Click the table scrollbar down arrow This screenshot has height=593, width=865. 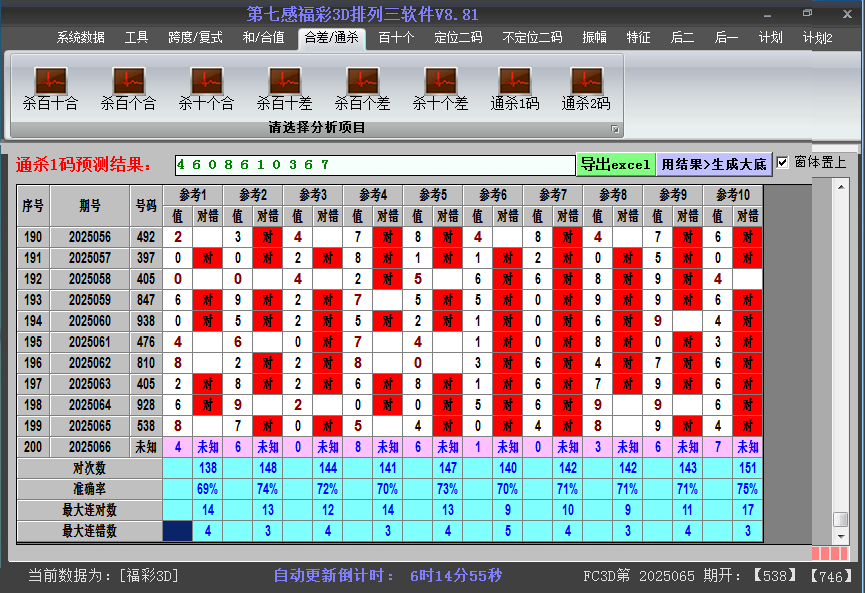tap(841, 536)
